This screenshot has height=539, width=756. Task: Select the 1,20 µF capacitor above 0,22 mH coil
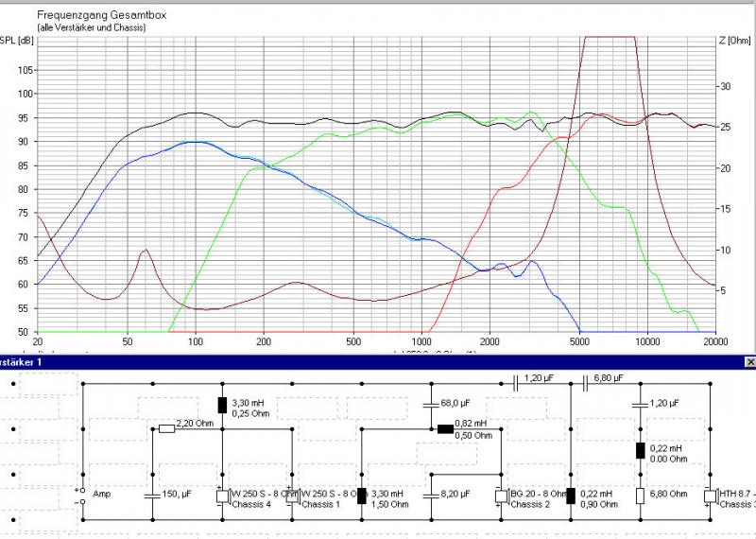[641, 405]
